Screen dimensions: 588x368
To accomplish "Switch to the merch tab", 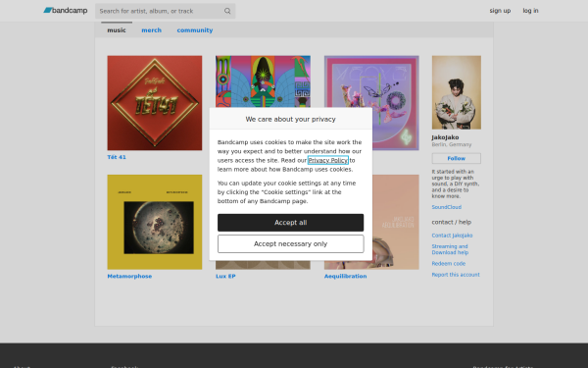I will (152, 30).
